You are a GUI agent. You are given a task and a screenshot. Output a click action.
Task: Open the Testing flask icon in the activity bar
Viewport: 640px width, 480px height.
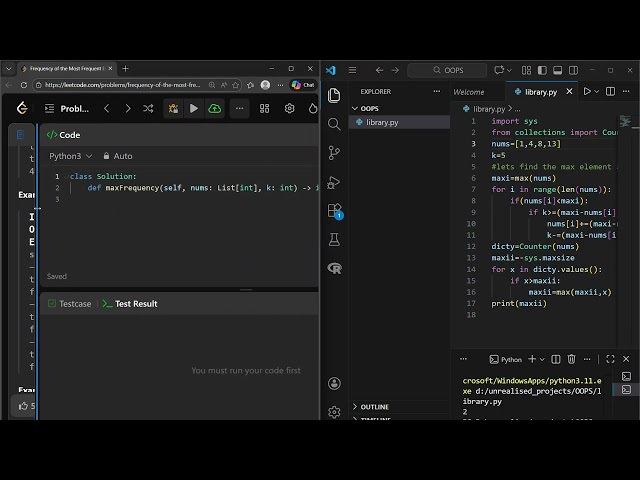(x=334, y=240)
